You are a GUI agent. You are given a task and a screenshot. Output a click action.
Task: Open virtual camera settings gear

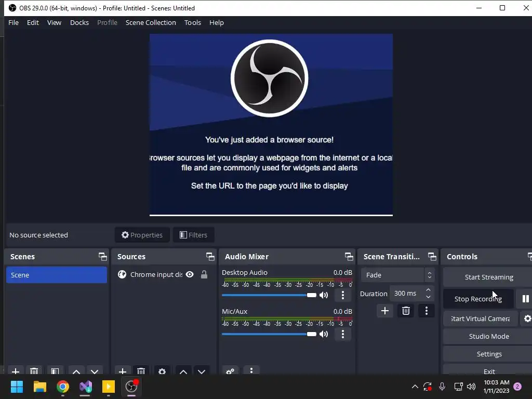click(x=528, y=319)
